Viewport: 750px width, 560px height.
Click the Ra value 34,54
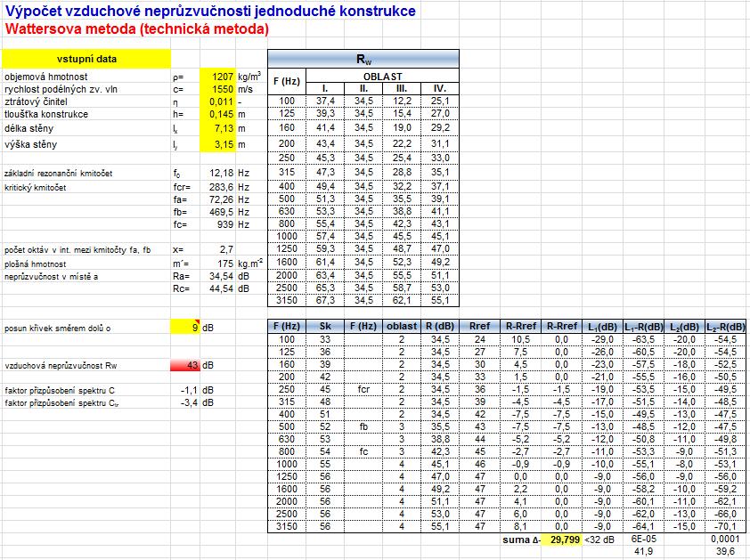(x=221, y=276)
